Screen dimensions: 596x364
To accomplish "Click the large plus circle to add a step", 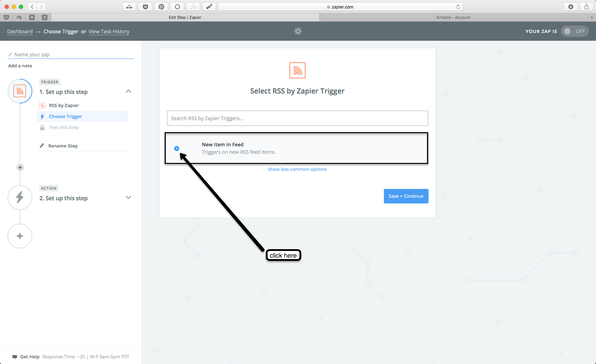I will tap(20, 236).
